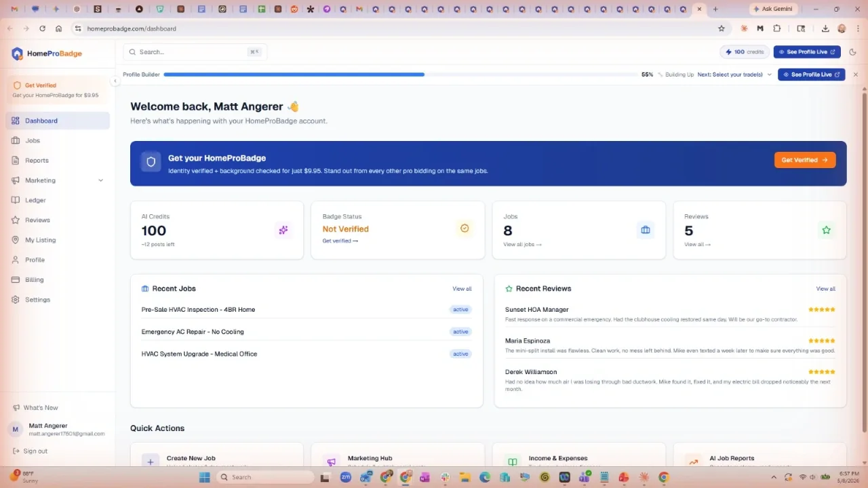Viewport: 868px width, 488px height.
Task: Go to Reports in sidebar
Action: pyautogui.click(x=58, y=161)
